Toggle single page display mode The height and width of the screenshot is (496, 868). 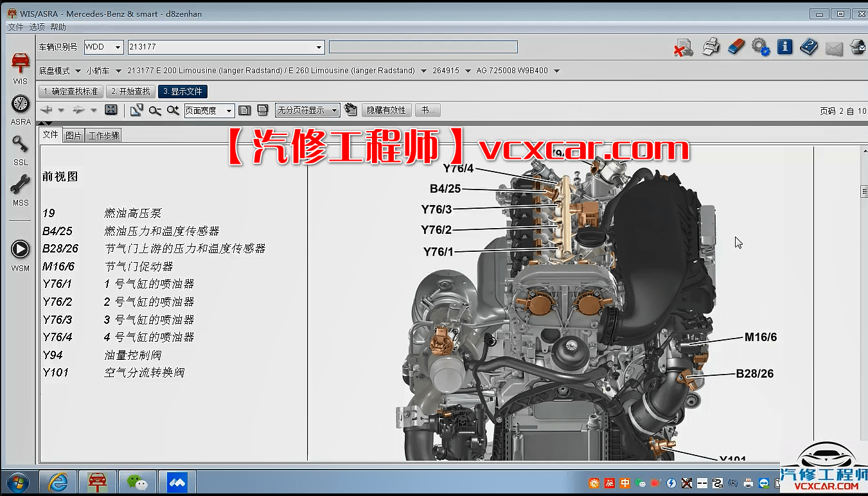pos(245,110)
